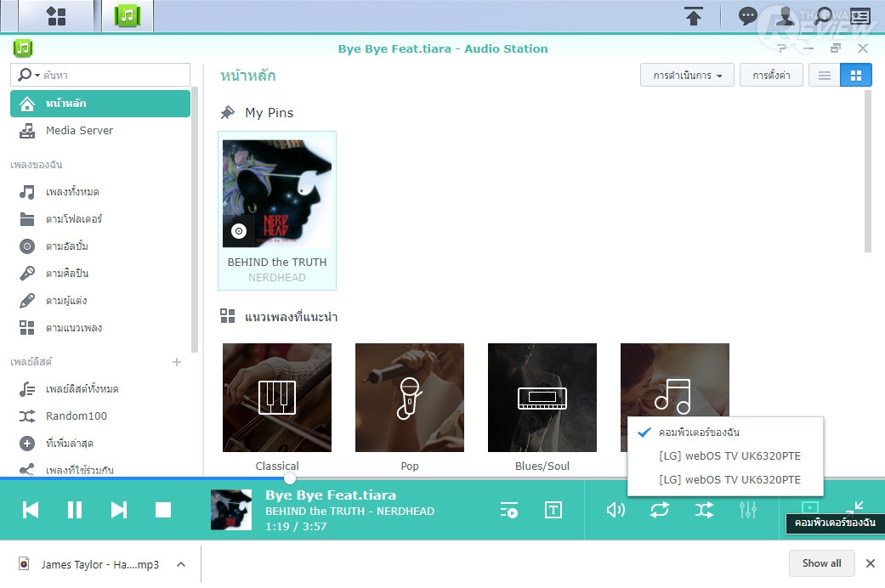Click Bye Bye Feat.tiara song title
The width and height of the screenshot is (885, 588).
pos(331,495)
